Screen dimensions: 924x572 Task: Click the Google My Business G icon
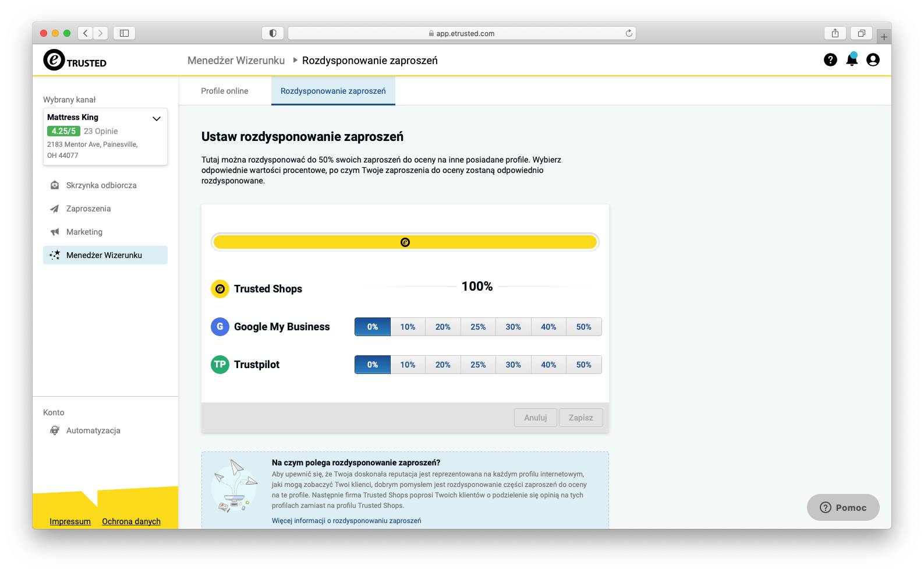(220, 327)
